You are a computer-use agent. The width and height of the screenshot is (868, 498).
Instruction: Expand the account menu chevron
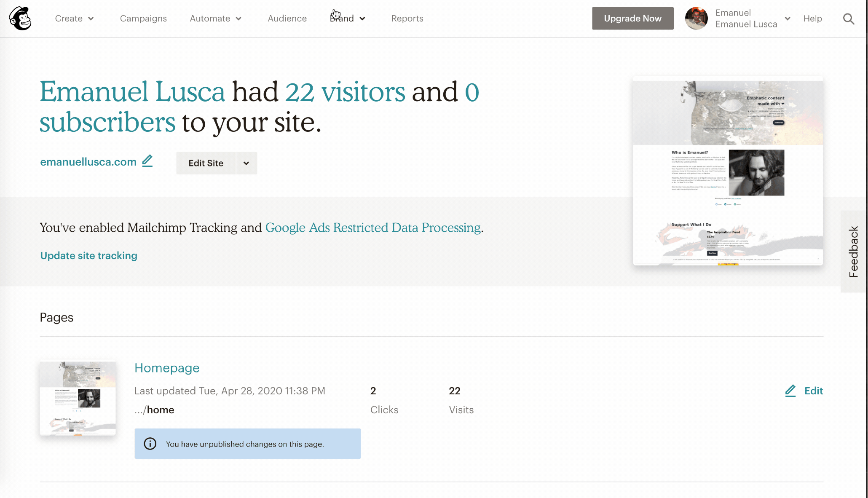click(787, 19)
